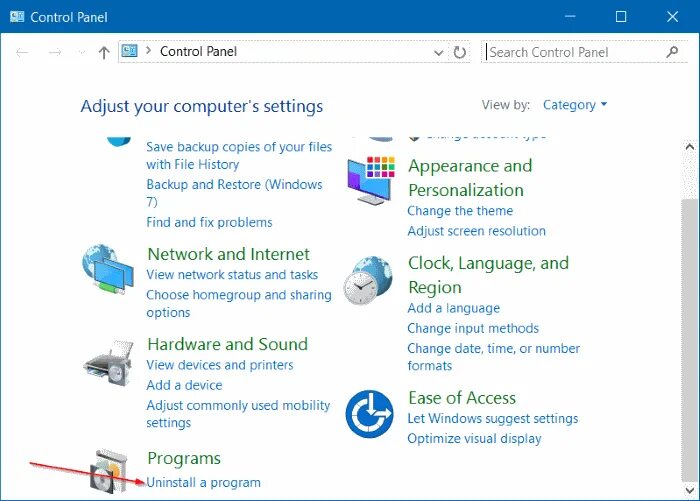Click the Clock, Language, and Region clock icon
Image resolution: width=700 pixels, height=501 pixels.
(x=368, y=280)
